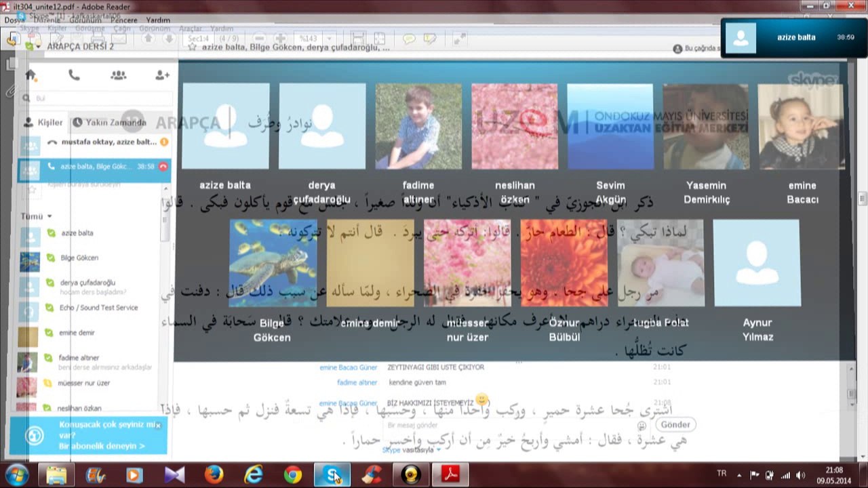Viewport: 868px width, 488px height.
Task: Click the Adobe Reader next page arrow
Action: tap(169, 39)
